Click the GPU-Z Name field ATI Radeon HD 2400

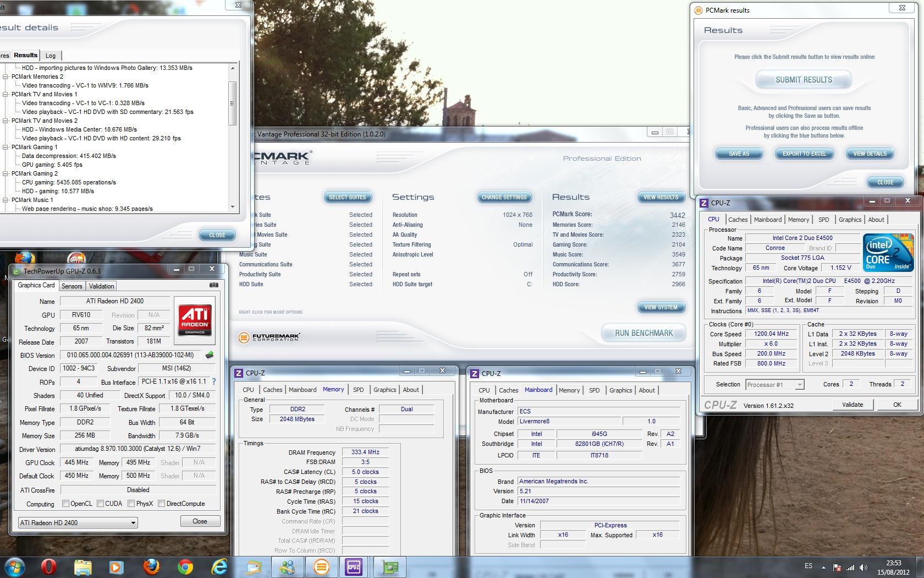tap(114, 301)
